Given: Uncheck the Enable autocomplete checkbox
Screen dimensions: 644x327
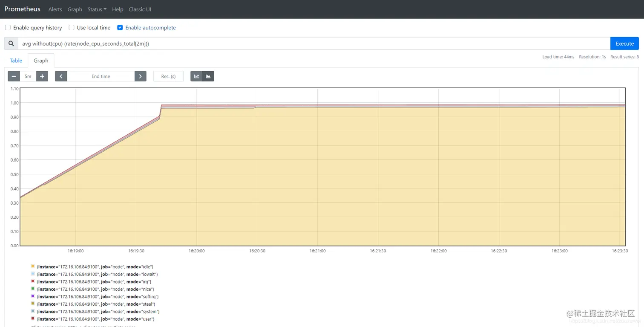Looking at the screenshot, I should 120,28.
